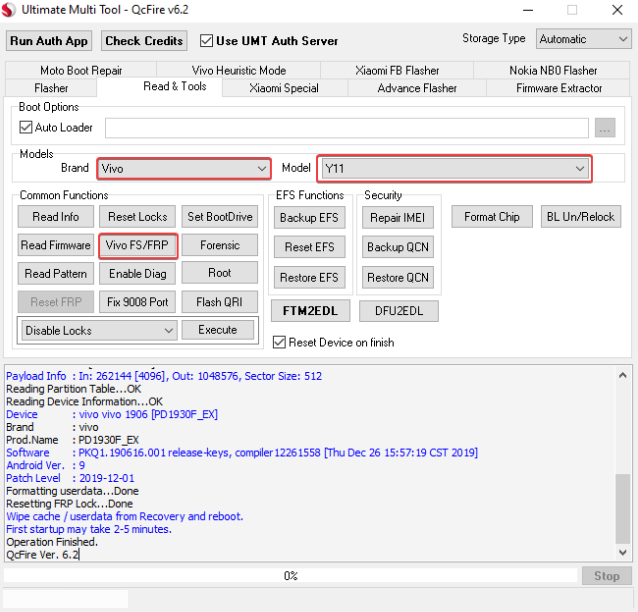Switch to the Moto Boot Repair tab
Screen dimensions: 638x612
[x=81, y=70]
